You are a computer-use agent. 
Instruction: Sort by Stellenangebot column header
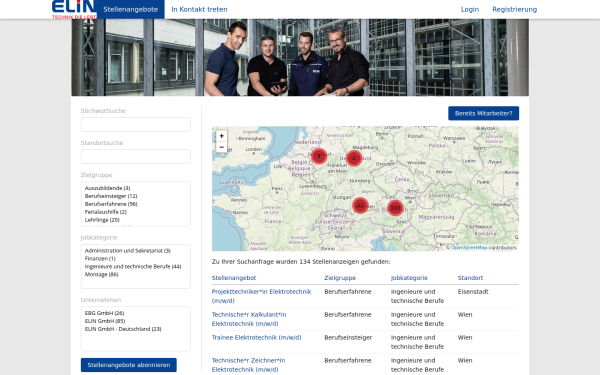234,278
